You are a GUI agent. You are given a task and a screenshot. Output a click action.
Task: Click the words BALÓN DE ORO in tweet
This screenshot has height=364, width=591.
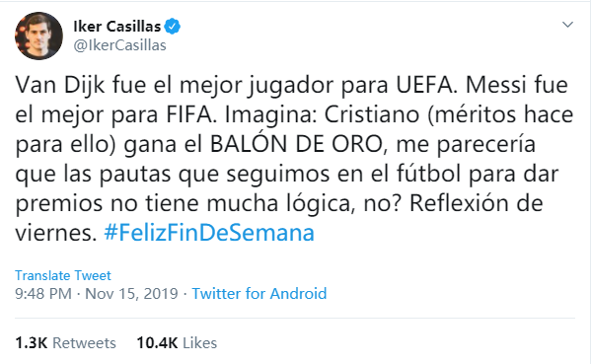point(296,144)
